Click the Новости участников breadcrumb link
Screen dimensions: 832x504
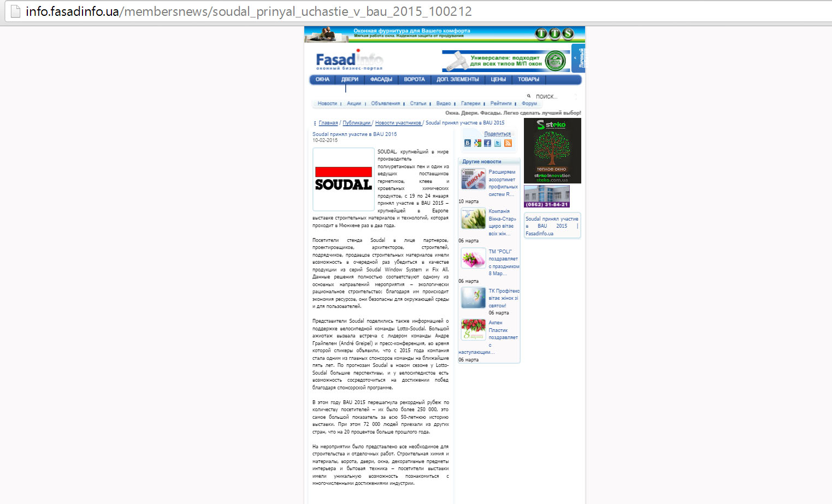(x=398, y=123)
